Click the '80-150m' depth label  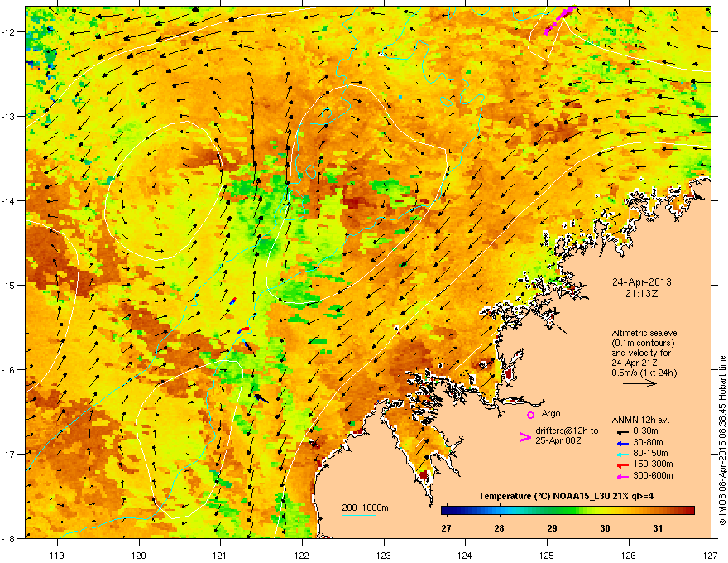pyautogui.click(x=650, y=453)
